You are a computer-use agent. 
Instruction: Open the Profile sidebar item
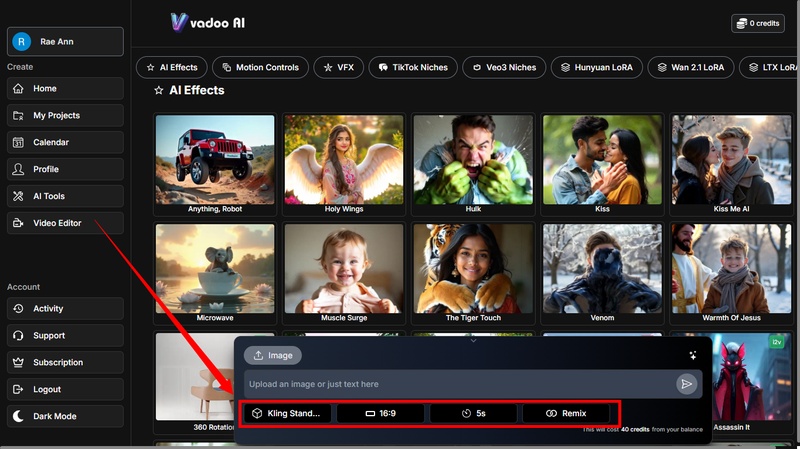point(65,169)
